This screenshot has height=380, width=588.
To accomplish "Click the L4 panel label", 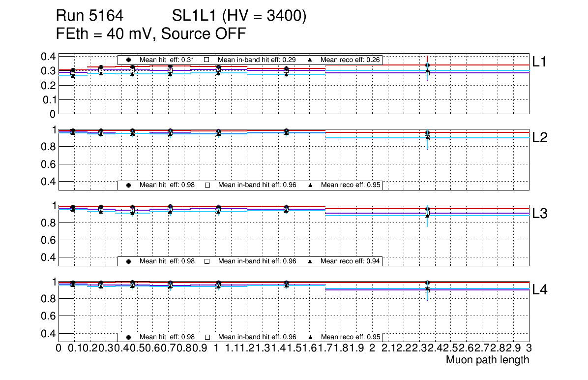I will (x=540, y=289).
